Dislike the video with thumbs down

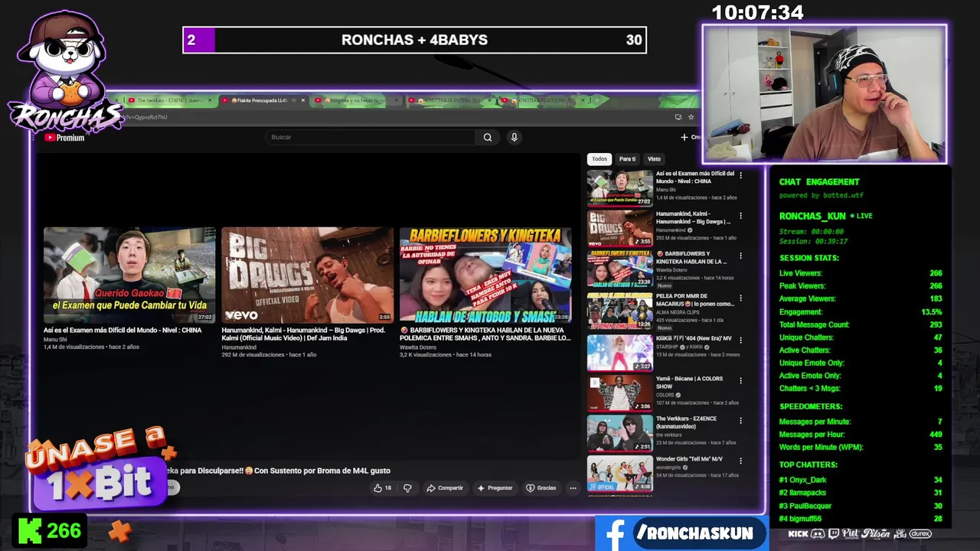pos(407,487)
